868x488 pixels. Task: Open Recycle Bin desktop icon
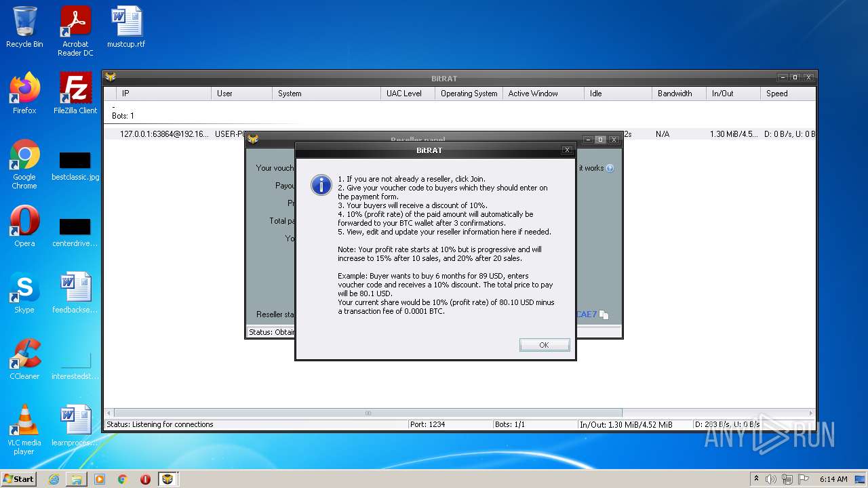[24, 27]
